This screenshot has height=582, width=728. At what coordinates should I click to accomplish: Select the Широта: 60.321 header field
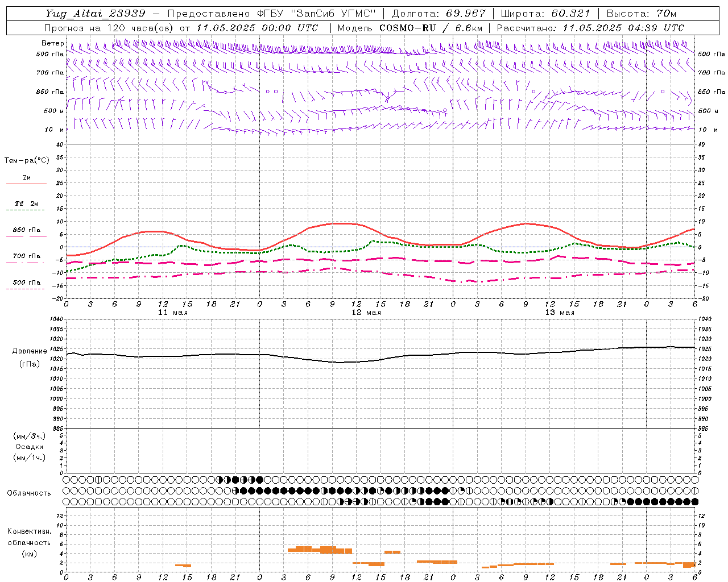tap(546, 14)
